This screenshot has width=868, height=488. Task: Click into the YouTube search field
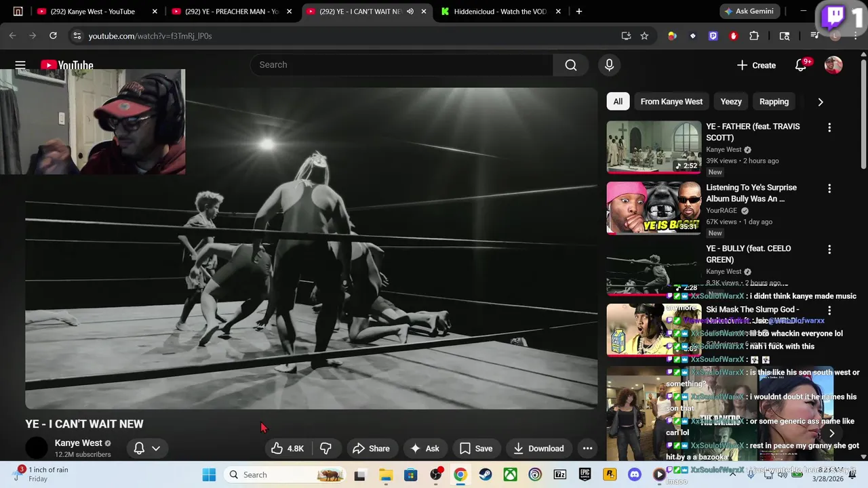(x=401, y=65)
